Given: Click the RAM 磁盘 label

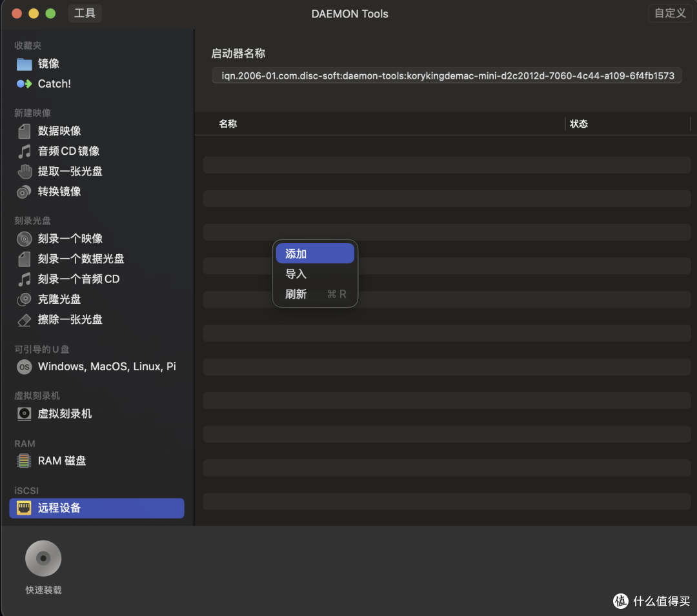Looking at the screenshot, I should 62,461.
